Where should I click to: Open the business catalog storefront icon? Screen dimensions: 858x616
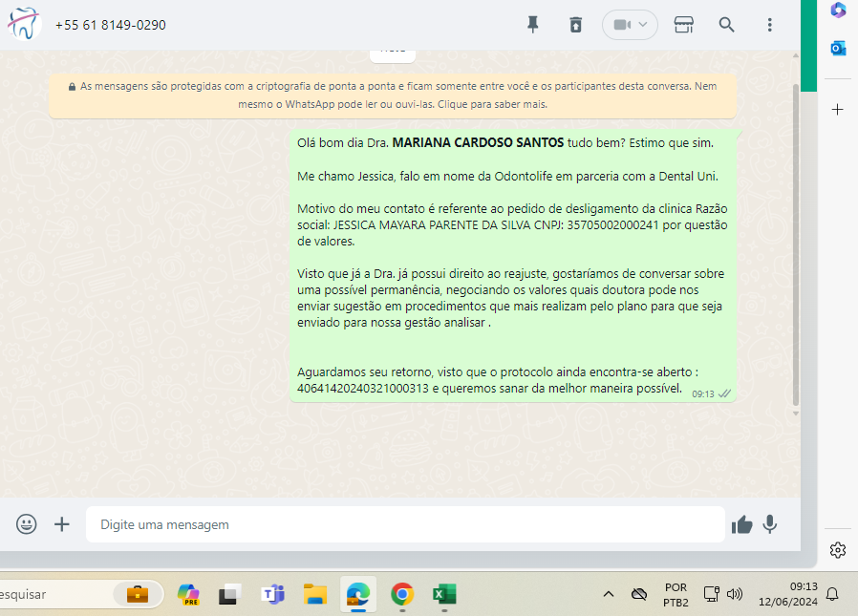click(x=683, y=25)
